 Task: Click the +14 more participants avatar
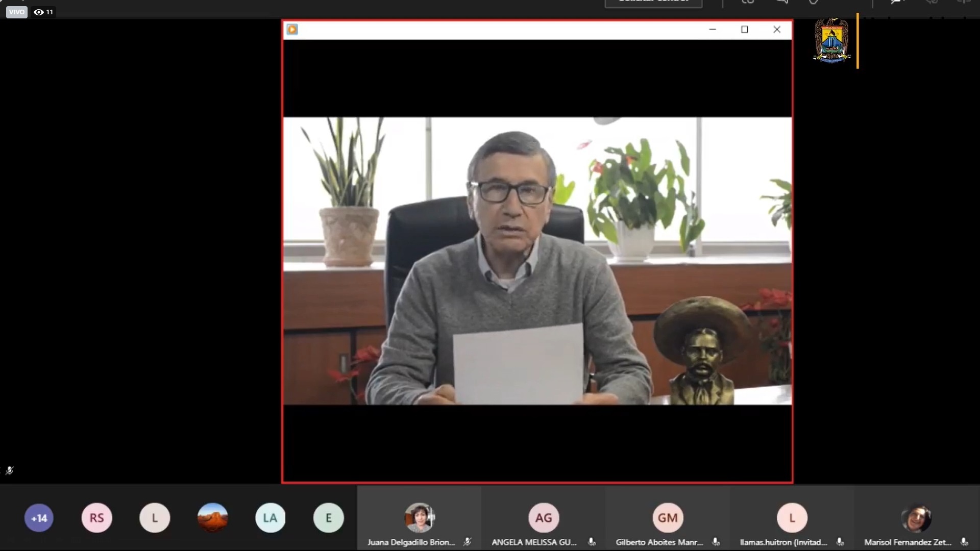[x=39, y=518]
